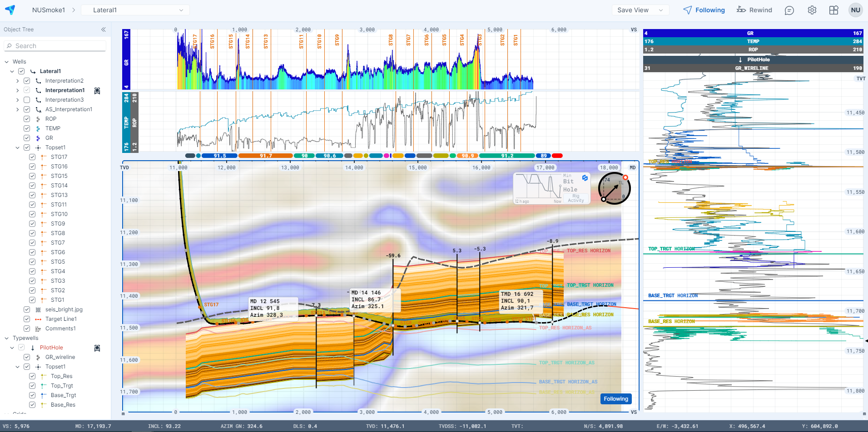868x432 pixels.
Task: Click the Search field in Object Tree
Action: [55, 46]
